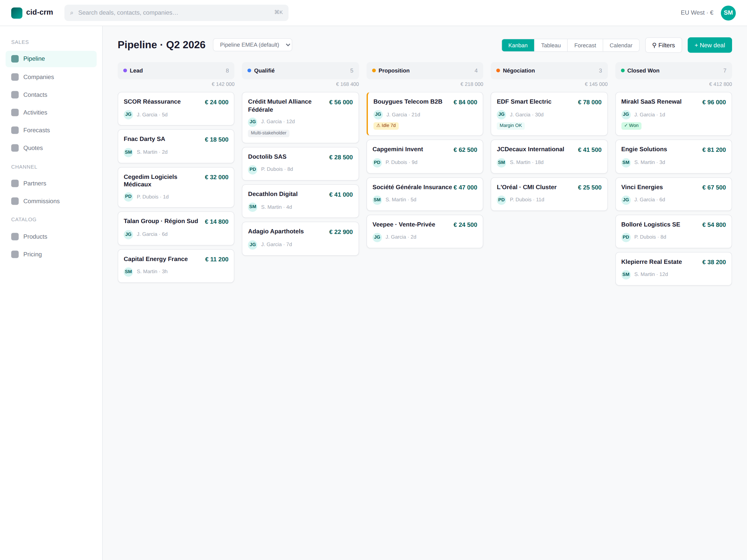This screenshot has width=747, height=560.
Task: Click the Pricing sidebar icon
Action: (x=15, y=254)
